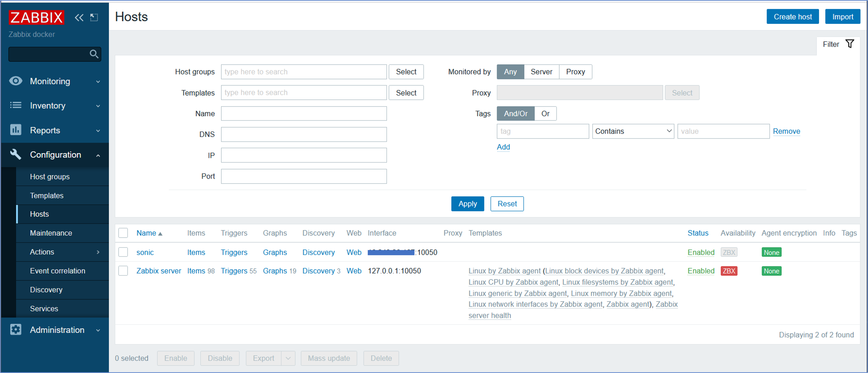Apply the host filter
The height and width of the screenshot is (373, 868).
pyautogui.click(x=467, y=204)
